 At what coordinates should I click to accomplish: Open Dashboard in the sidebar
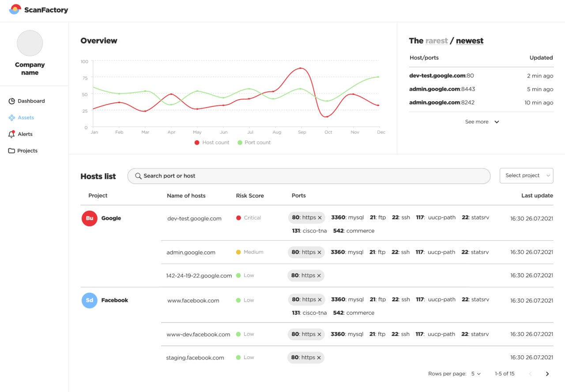point(27,101)
